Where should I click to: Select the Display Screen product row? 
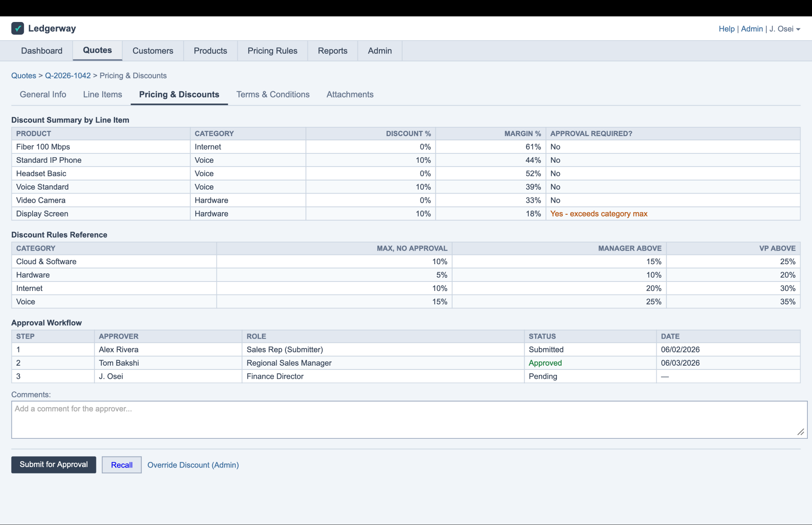click(406, 214)
